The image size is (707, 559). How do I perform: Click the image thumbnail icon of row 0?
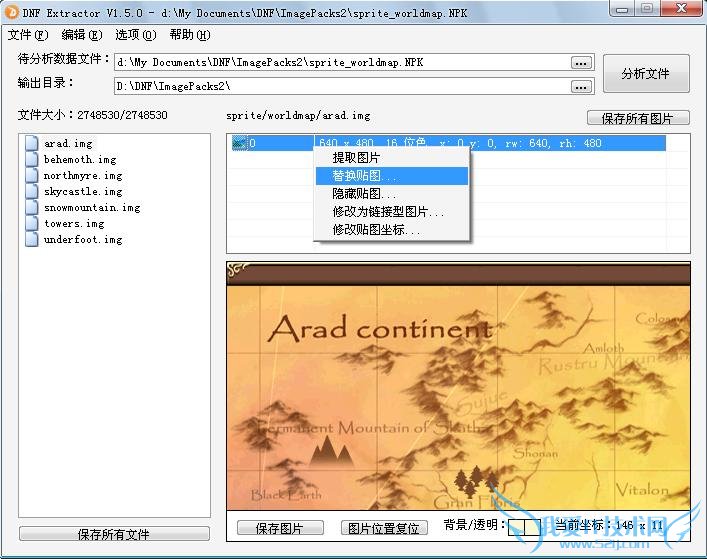[239, 143]
